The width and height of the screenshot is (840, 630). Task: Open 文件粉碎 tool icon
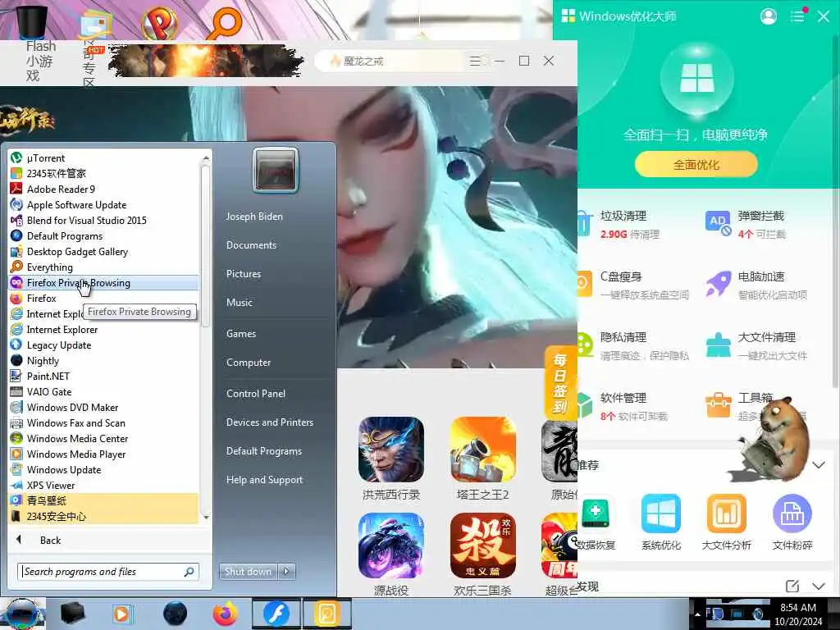792,523
